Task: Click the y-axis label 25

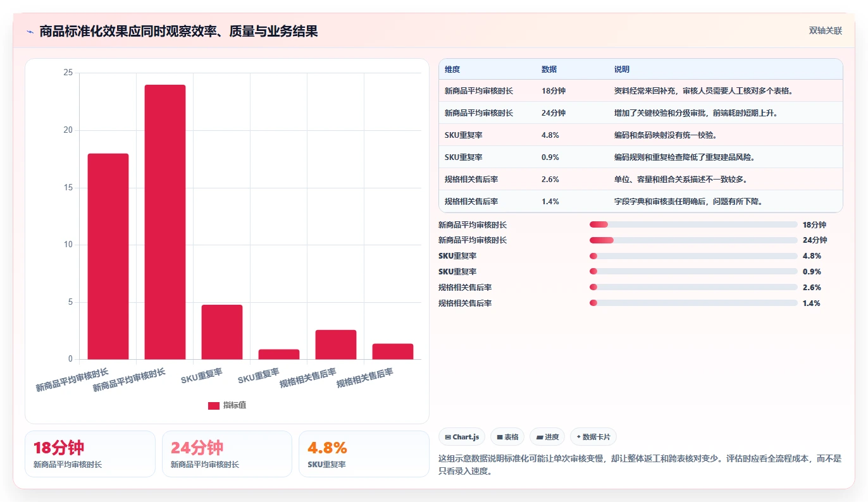Action: pyautogui.click(x=68, y=73)
